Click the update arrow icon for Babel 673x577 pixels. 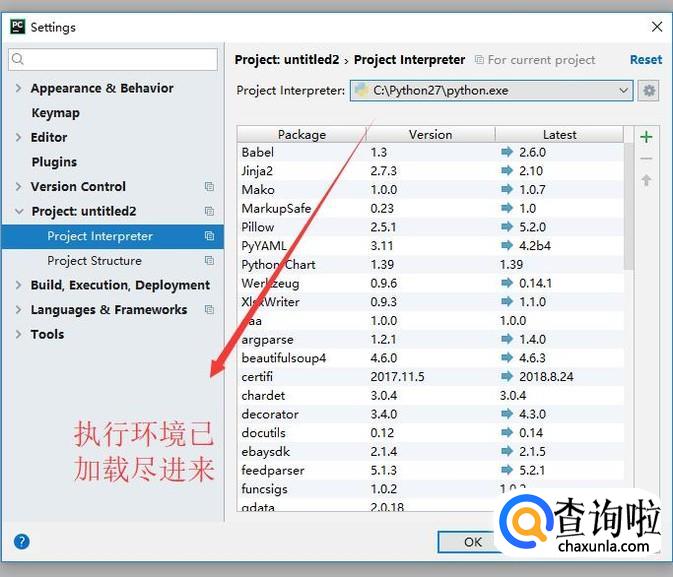pyautogui.click(x=507, y=152)
